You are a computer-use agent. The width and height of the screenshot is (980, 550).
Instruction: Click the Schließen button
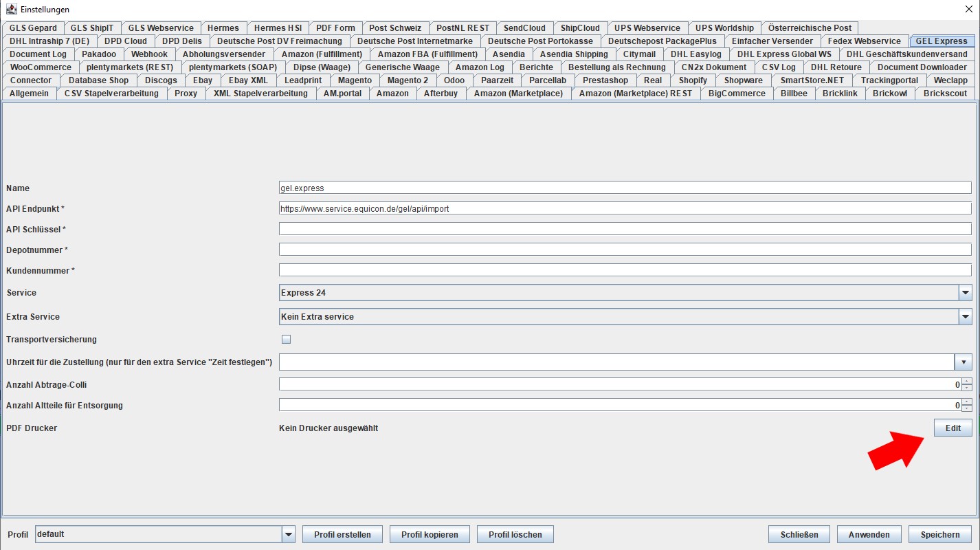(x=799, y=535)
